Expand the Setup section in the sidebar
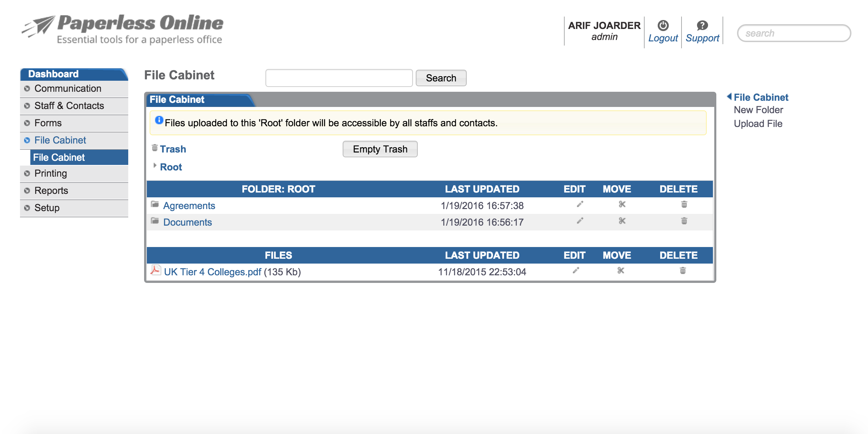Viewport: 868px width, 434px height. [x=27, y=208]
